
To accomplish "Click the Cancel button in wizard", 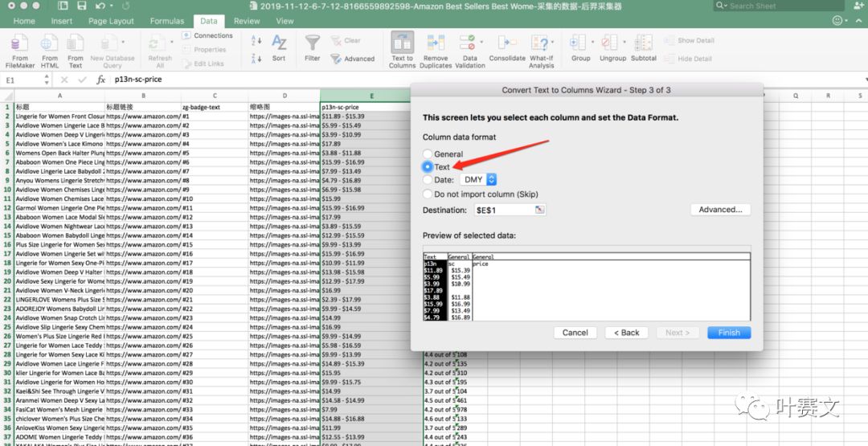I will point(575,333).
